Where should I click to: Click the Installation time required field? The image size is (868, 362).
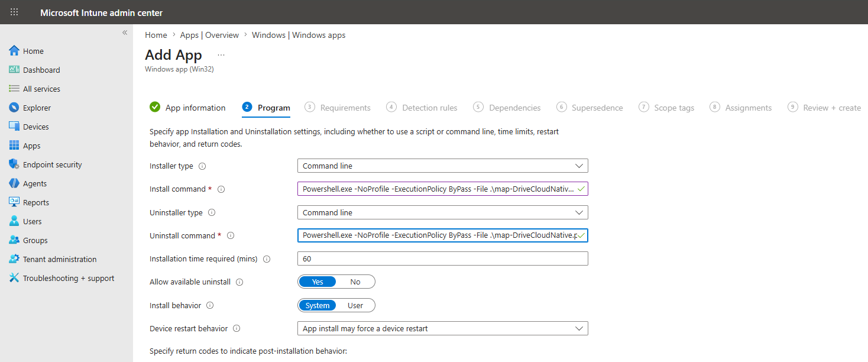(x=443, y=258)
